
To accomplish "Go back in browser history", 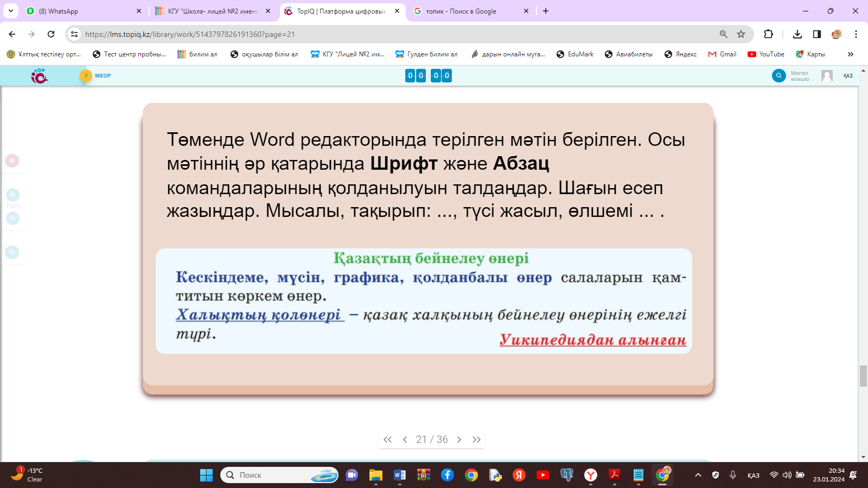I will [12, 34].
